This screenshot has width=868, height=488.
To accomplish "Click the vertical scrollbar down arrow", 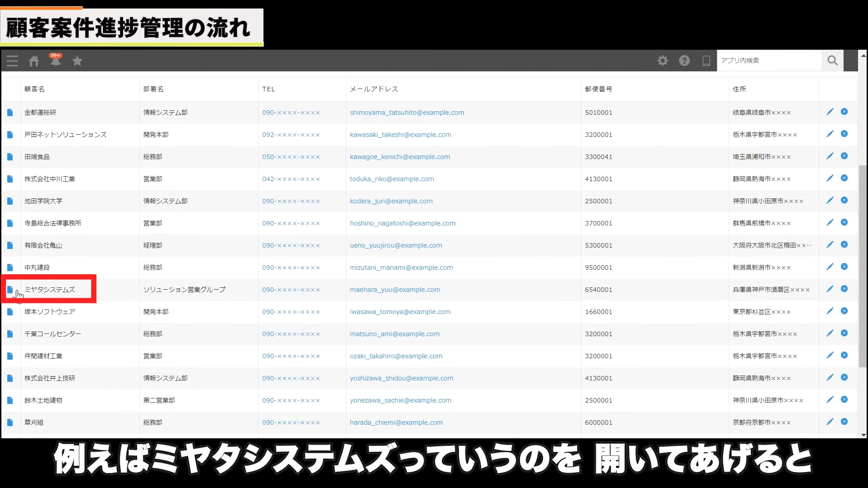I will pyautogui.click(x=863, y=435).
